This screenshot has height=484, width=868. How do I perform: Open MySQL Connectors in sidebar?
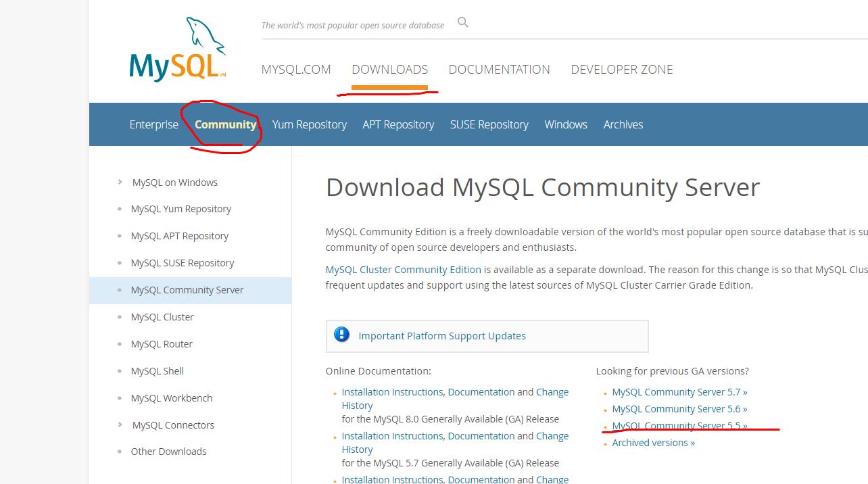pyautogui.click(x=173, y=425)
